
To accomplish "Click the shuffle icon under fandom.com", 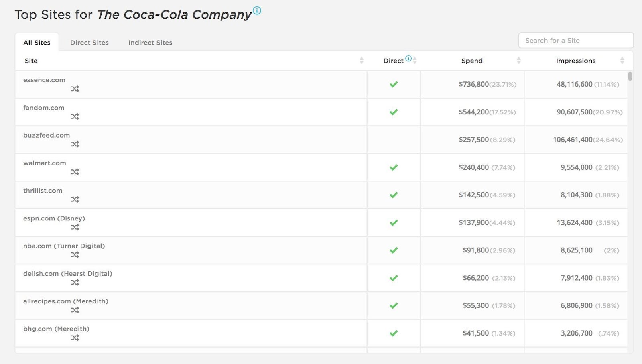I will point(75,117).
